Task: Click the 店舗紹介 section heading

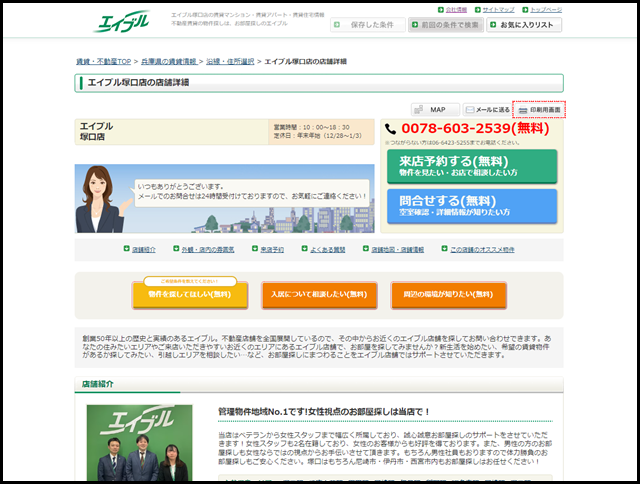Action: tap(98, 384)
